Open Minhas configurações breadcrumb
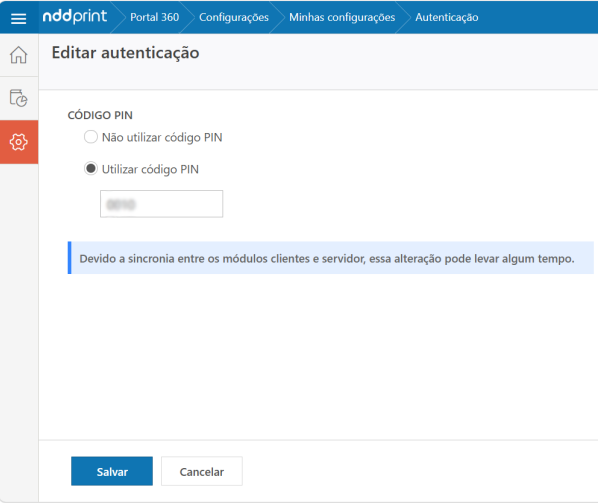Viewport: 599px width, 504px height. pyautogui.click(x=342, y=17)
